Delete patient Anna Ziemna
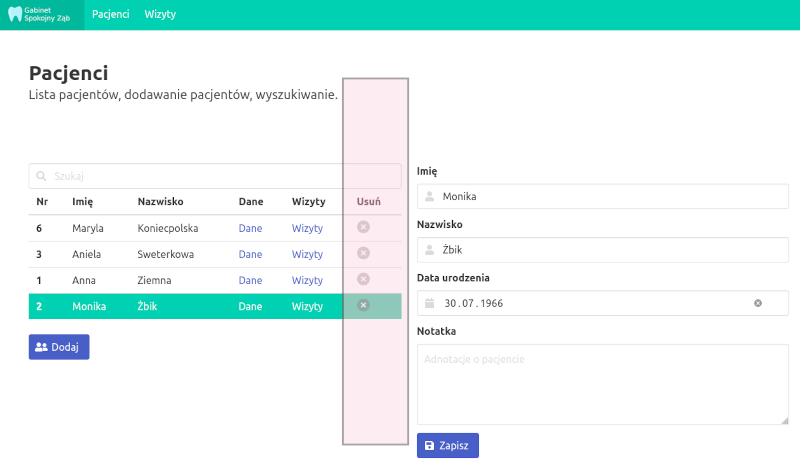The image size is (800, 462). 363,280
